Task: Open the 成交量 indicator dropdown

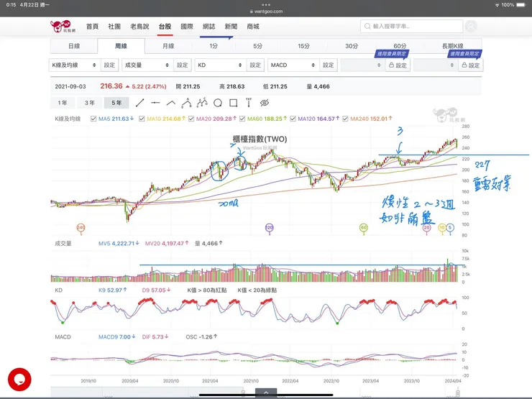Action: [x=147, y=65]
